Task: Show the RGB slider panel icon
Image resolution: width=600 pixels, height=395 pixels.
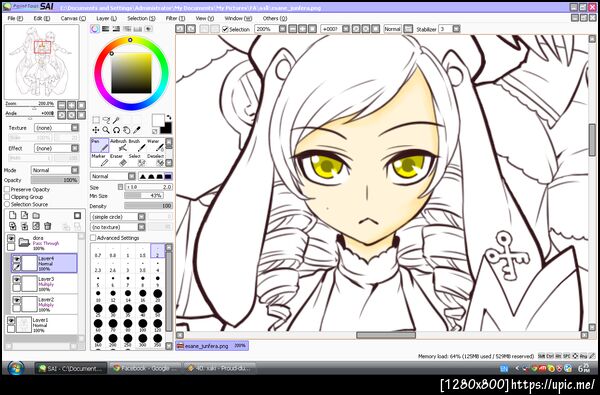Action: click(x=105, y=29)
